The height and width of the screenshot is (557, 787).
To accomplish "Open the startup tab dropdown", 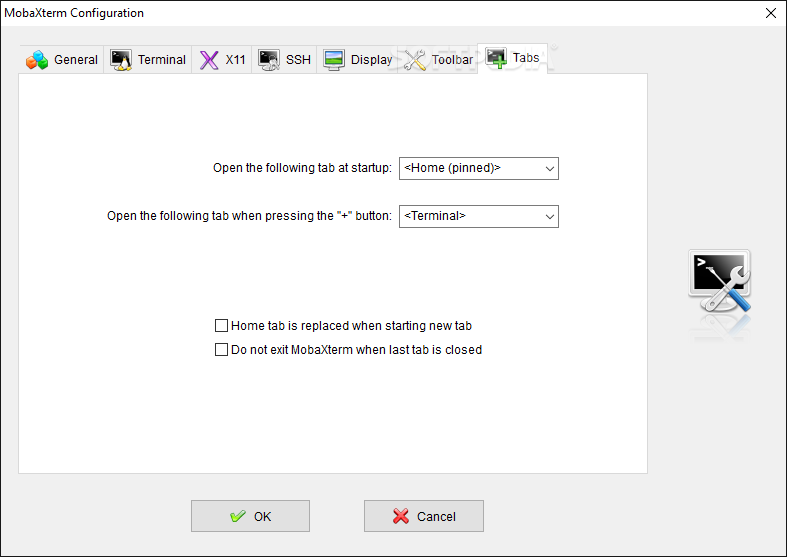I will coord(479,168).
